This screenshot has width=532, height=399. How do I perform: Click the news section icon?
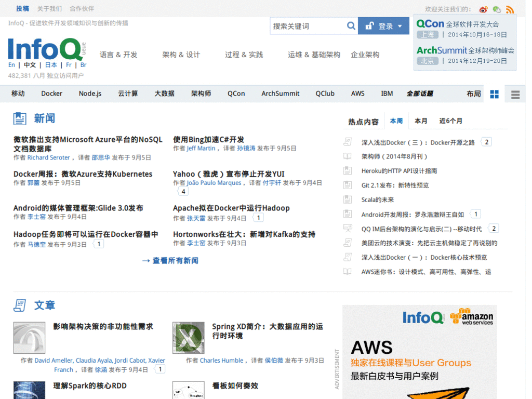pyautogui.click(x=20, y=118)
